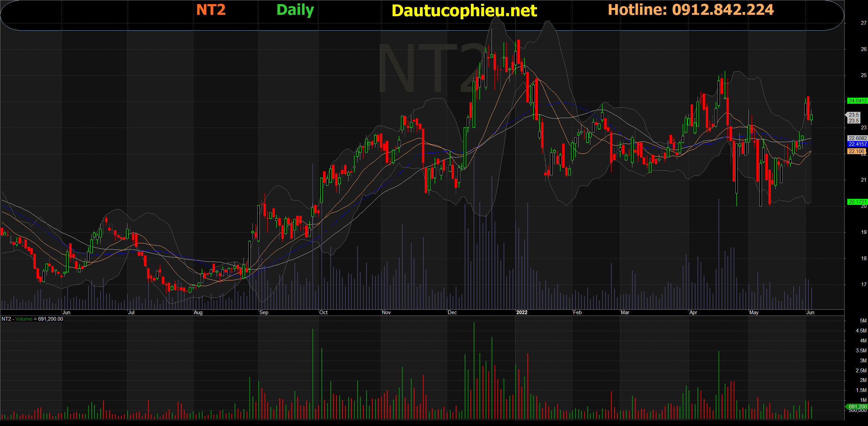Viewport: 868px width, 426px height.
Task: Select the green 24.0412 upper band price tag
Action: tap(857, 101)
